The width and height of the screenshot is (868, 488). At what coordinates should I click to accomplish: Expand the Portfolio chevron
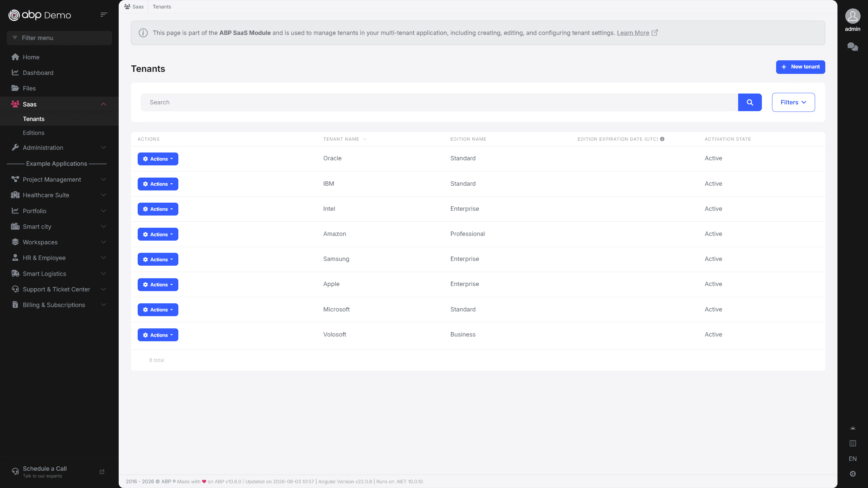point(104,211)
